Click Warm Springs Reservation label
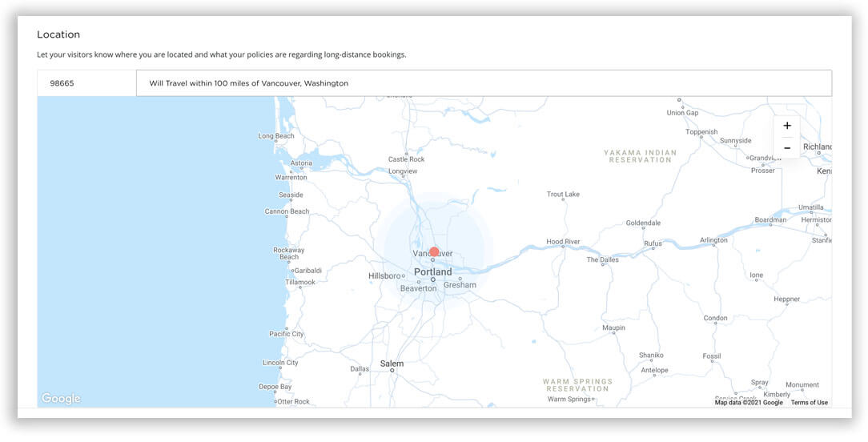Viewport: 868px width, 442px height. [x=577, y=385]
